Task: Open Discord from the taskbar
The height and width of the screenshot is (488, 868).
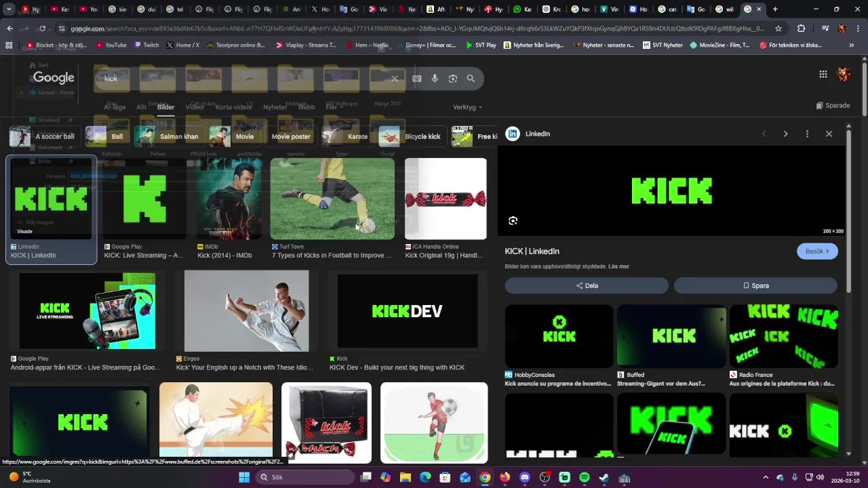Action: tap(524, 477)
